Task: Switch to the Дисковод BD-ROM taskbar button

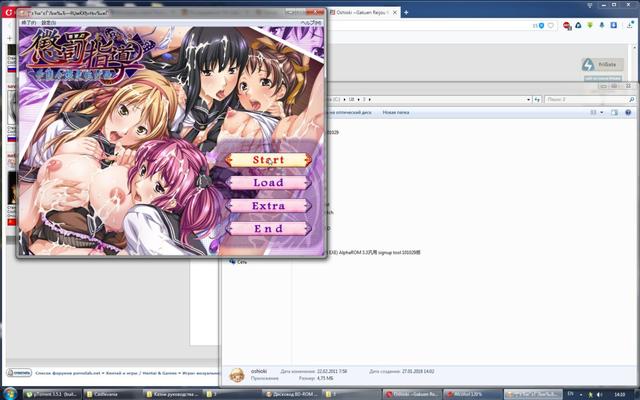Action: 292,394
